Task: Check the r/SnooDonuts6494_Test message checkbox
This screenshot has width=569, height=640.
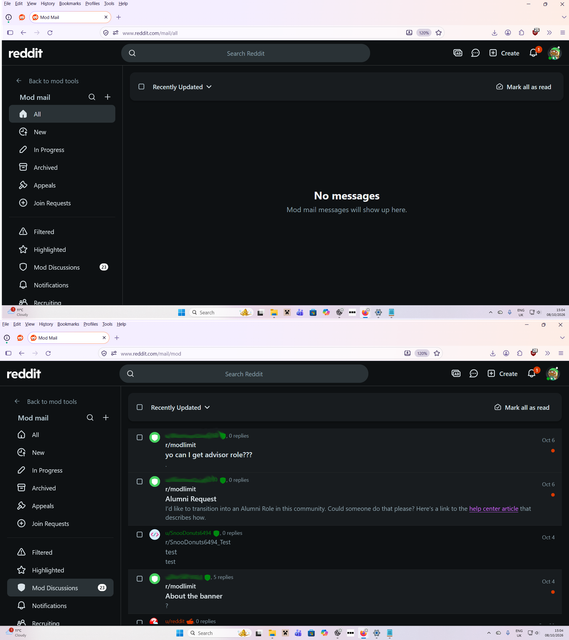Action: point(140,534)
